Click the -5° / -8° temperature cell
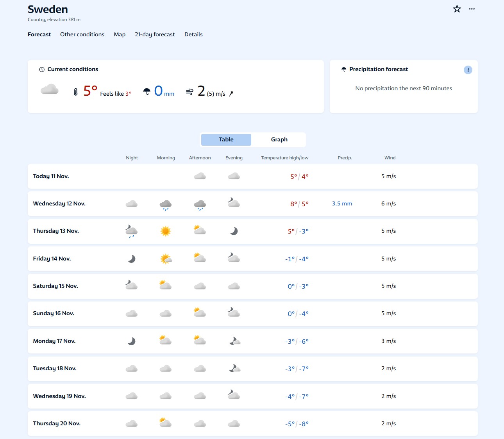This screenshot has width=504, height=439. [x=297, y=424]
